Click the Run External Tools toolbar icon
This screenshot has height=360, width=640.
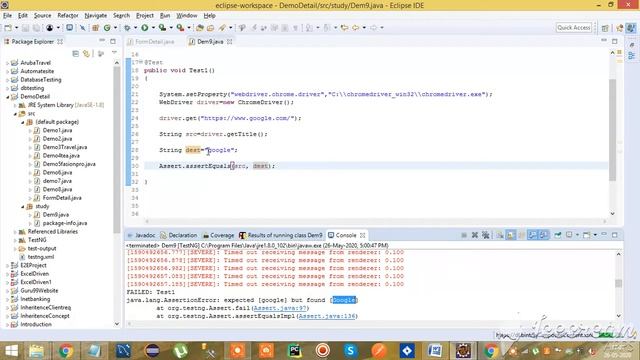point(180,28)
